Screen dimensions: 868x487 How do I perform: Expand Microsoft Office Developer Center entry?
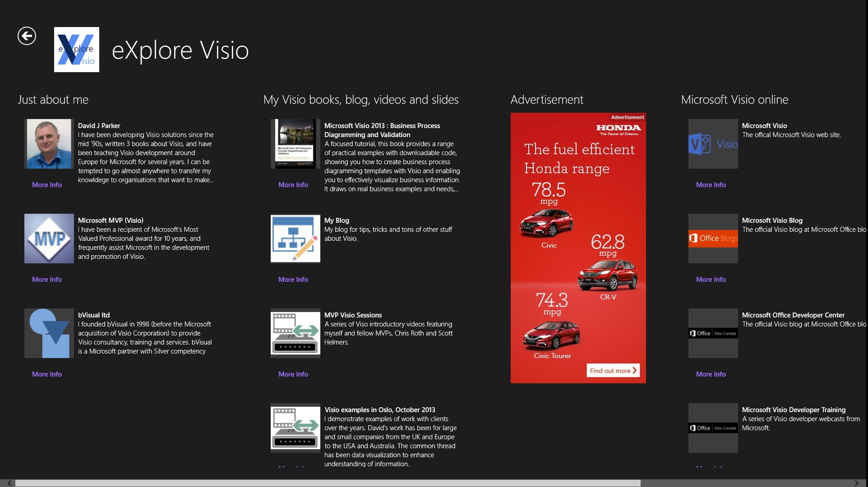pyautogui.click(x=711, y=374)
